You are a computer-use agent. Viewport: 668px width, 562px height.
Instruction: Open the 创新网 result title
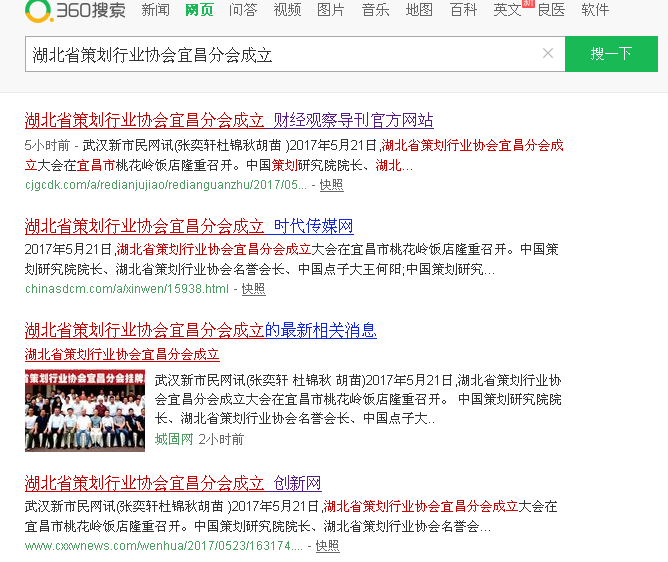[173, 484]
